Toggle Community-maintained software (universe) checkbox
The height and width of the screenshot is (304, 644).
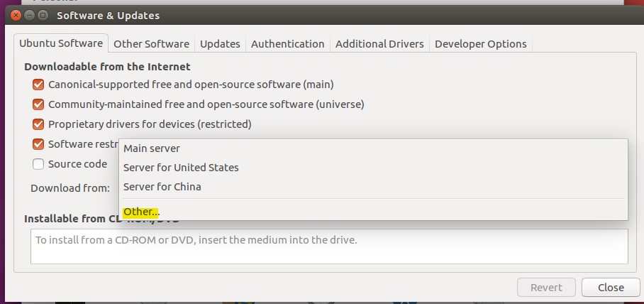(38, 104)
